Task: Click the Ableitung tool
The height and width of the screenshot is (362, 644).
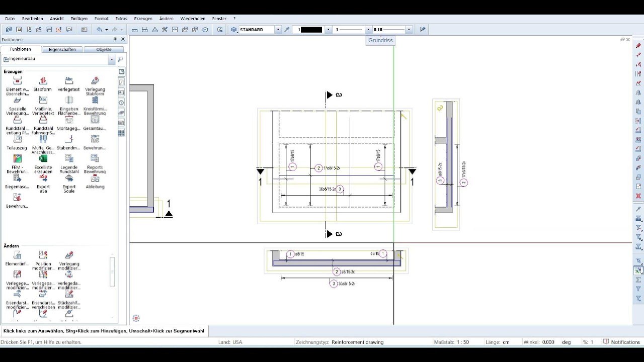Action: tap(95, 181)
